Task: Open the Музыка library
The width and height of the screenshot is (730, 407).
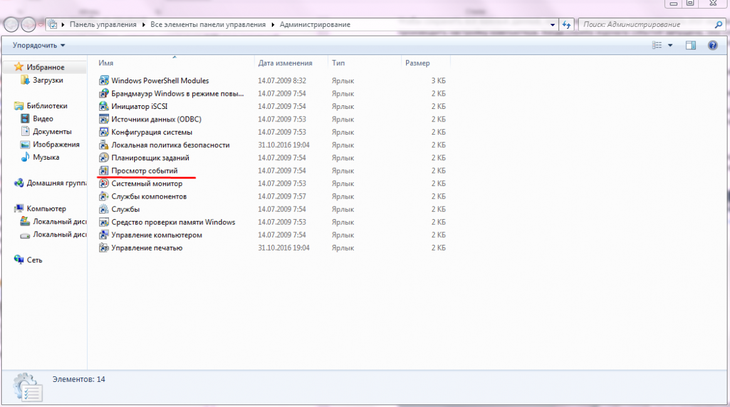Action: click(40, 157)
